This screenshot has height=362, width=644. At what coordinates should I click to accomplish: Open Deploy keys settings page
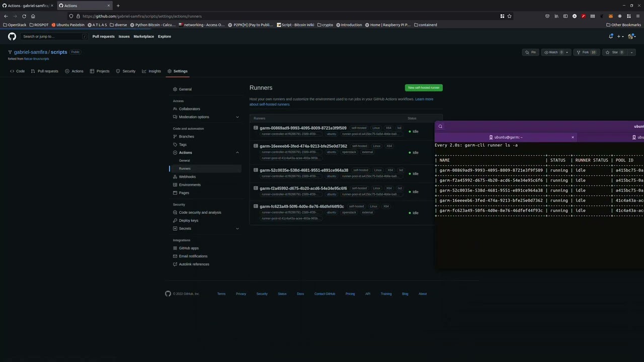point(189,221)
